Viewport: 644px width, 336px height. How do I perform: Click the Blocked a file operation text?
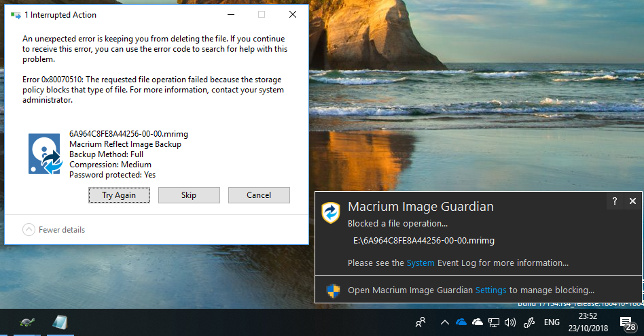[397, 223]
